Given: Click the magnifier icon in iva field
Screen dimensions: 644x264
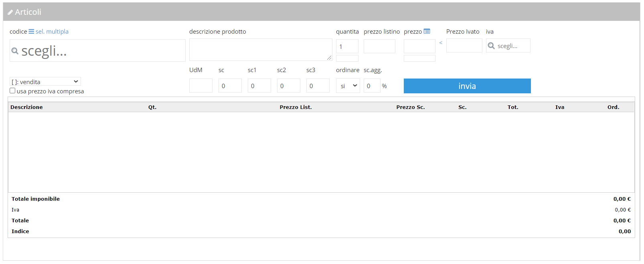Looking at the screenshot, I should coord(491,46).
